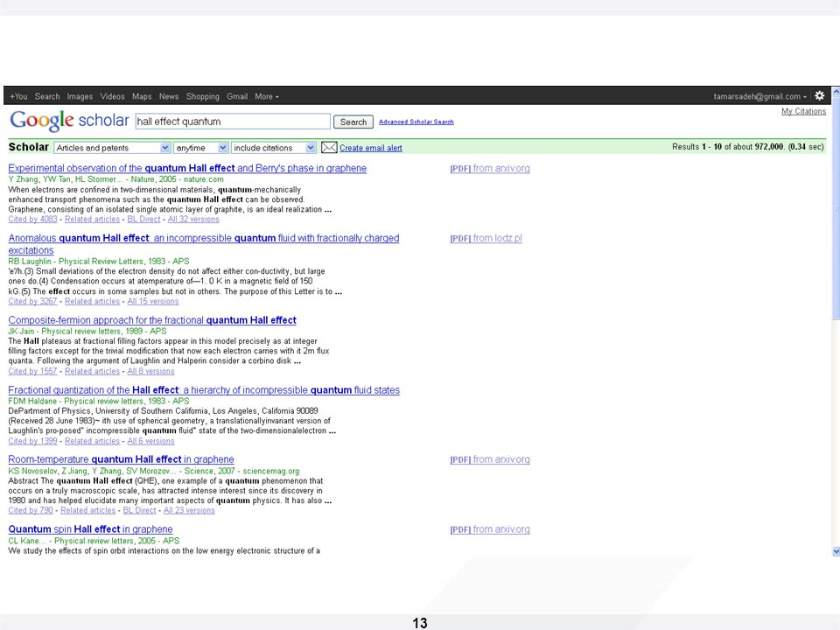The height and width of the screenshot is (630, 840).
Task: Click Create email alert link
Action: click(x=371, y=148)
